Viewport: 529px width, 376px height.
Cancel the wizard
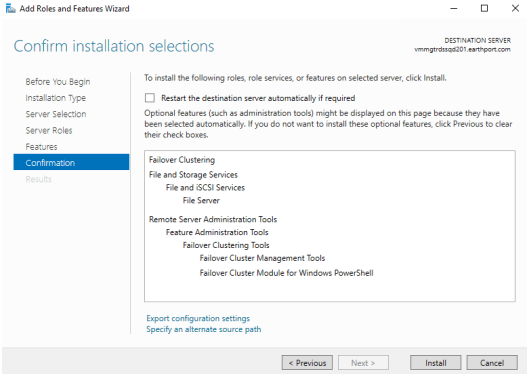[x=492, y=363]
